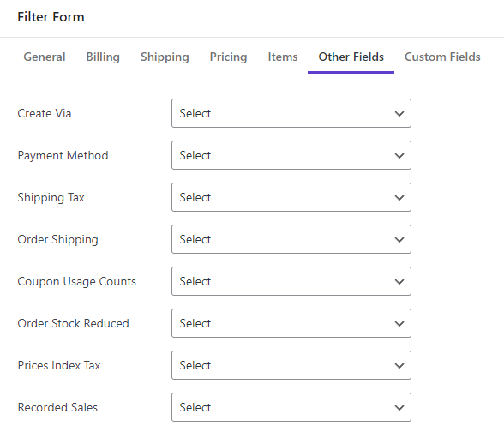
Task: Click the Create Via chevron arrow
Action: tap(399, 113)
